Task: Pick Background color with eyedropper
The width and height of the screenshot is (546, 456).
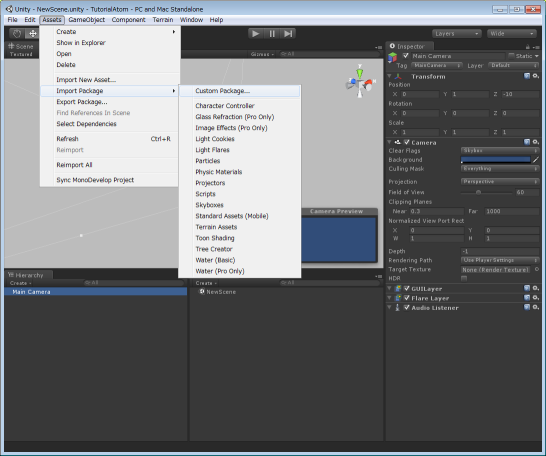Action: tap(536, 160)
